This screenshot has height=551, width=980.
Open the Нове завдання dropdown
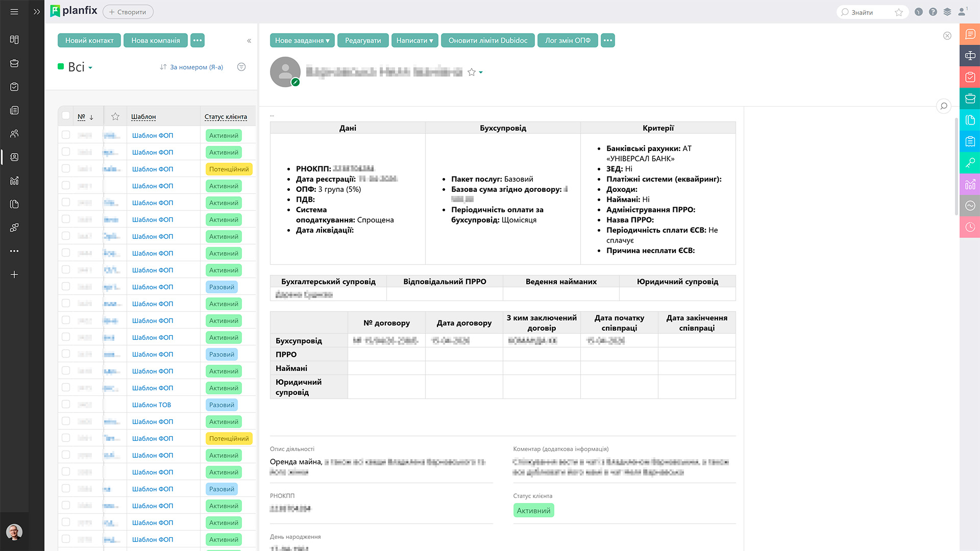(x=302, y=40)
